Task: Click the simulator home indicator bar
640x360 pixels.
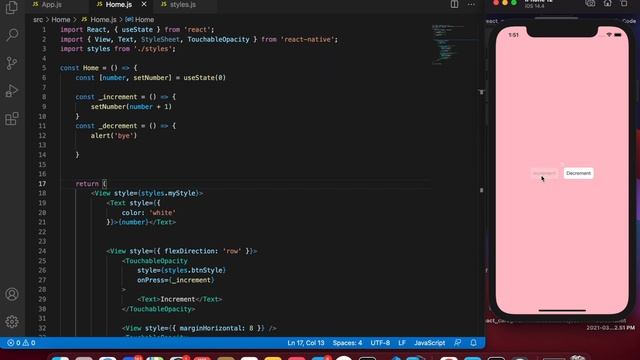Action: click(x=562, y=310)
